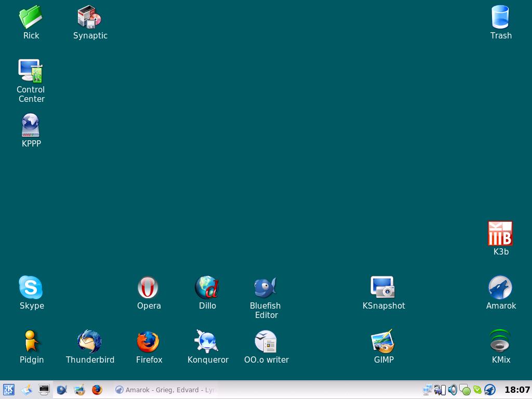Click the network computers tray icon

point(428,390)
